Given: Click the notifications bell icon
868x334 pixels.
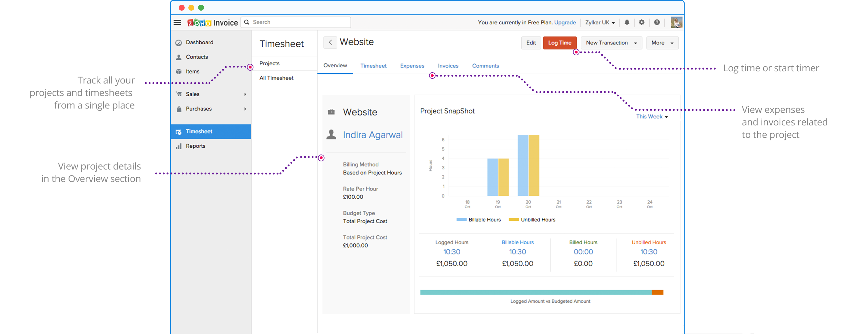Looking at the screenshot, I should (x=627, y=23).
